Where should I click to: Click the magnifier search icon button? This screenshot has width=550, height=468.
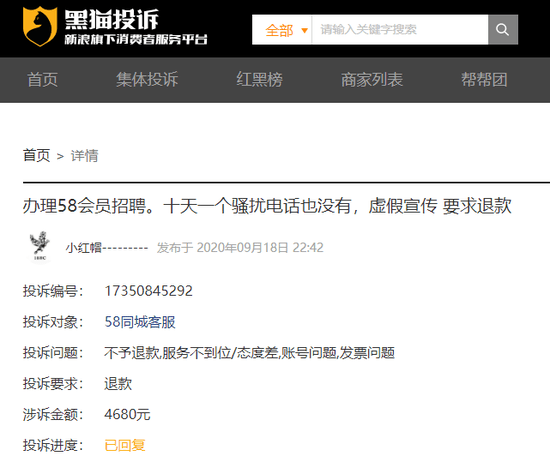(503, 29)
